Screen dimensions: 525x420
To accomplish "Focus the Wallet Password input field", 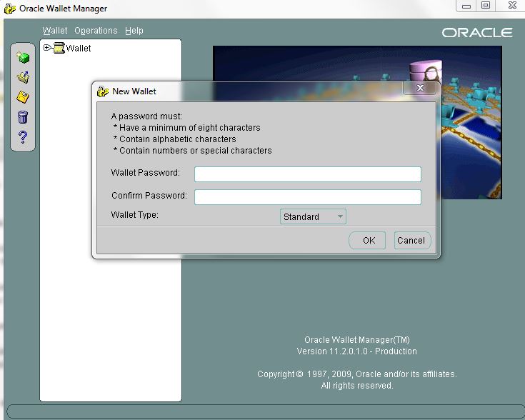I will click(x=307, y=174).
